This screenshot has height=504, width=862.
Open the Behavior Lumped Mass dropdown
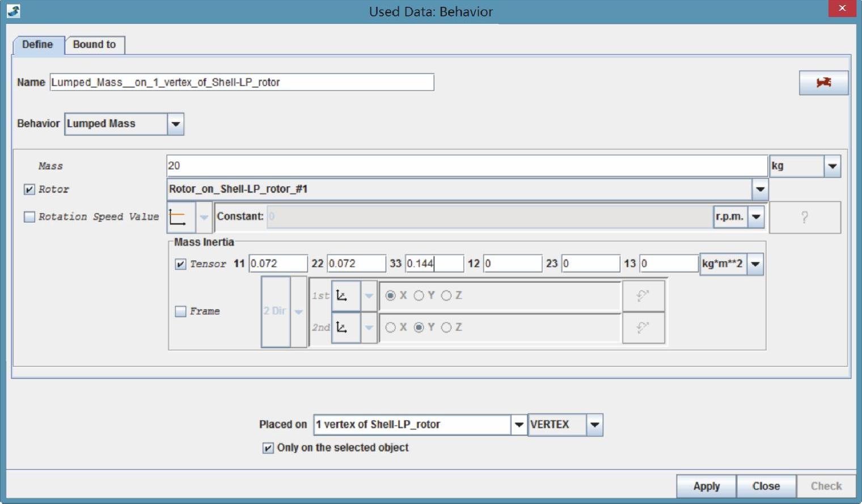[x=176, y=124]
